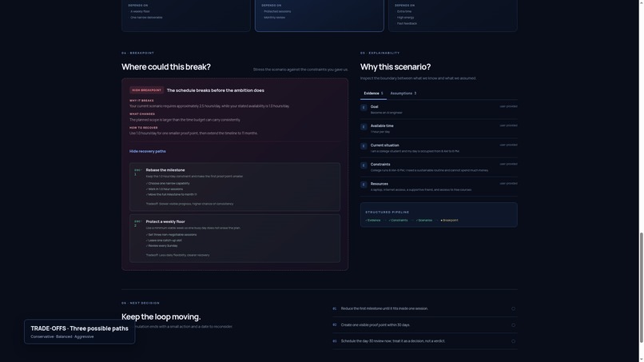Viewport: 644px width, 362px height.
Task: Click the E badge beside Resources
Action: coord(364,185)
